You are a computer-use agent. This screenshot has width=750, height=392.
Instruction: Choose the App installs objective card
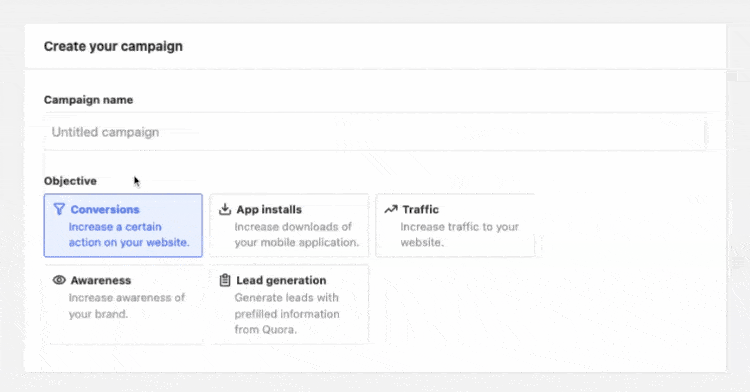[289, 226]
